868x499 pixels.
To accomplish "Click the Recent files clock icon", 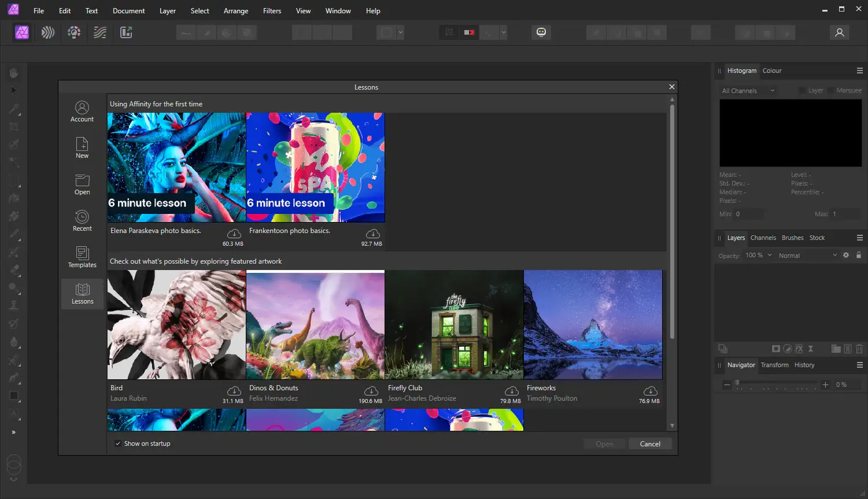I will tap(82, 217).
